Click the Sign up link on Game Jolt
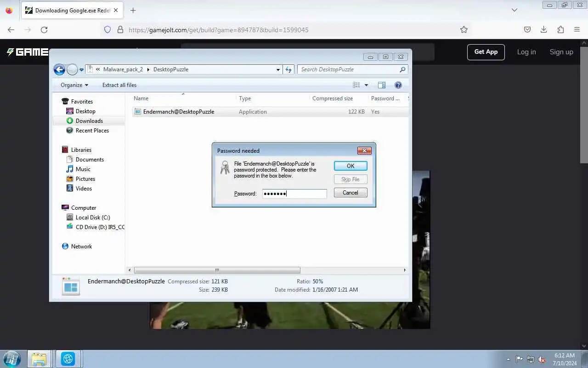The width and height of the screenshot is (588, 368). (561, 52)
